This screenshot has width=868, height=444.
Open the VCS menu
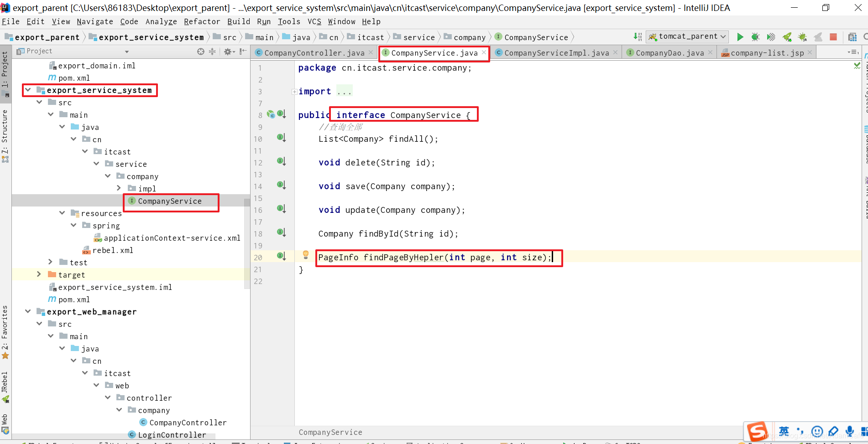pos(314,21)
